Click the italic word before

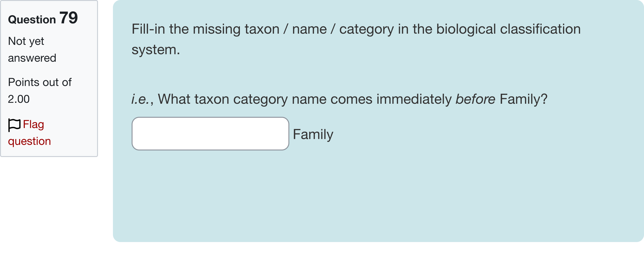(475, 99)
